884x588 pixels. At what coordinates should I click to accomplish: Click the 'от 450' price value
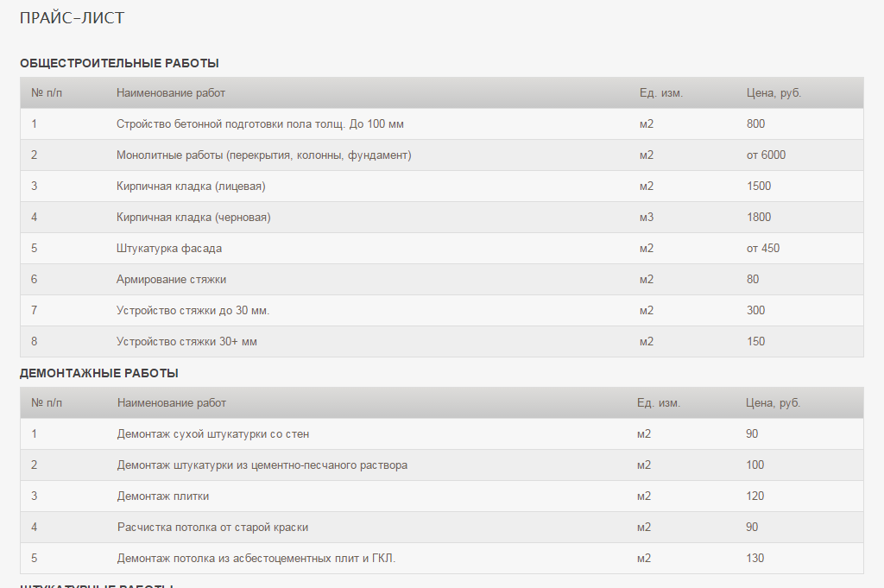coord(763,248)
